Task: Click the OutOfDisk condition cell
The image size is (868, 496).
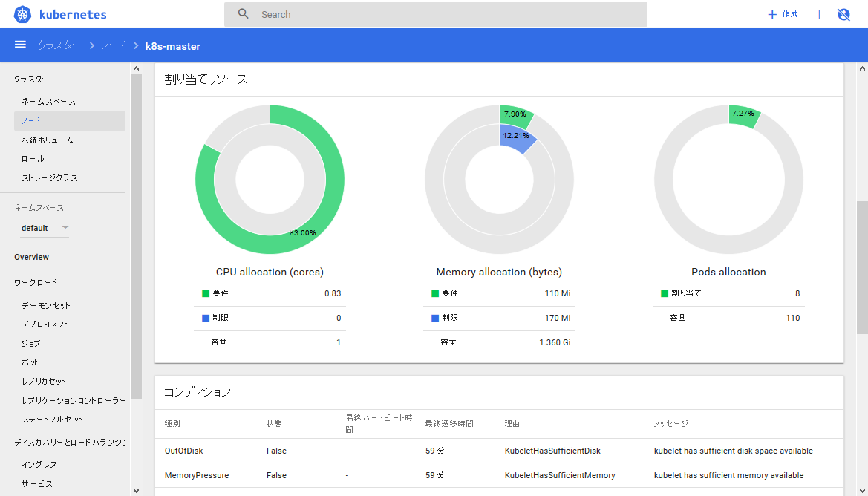Action: [x=184, y=451]
